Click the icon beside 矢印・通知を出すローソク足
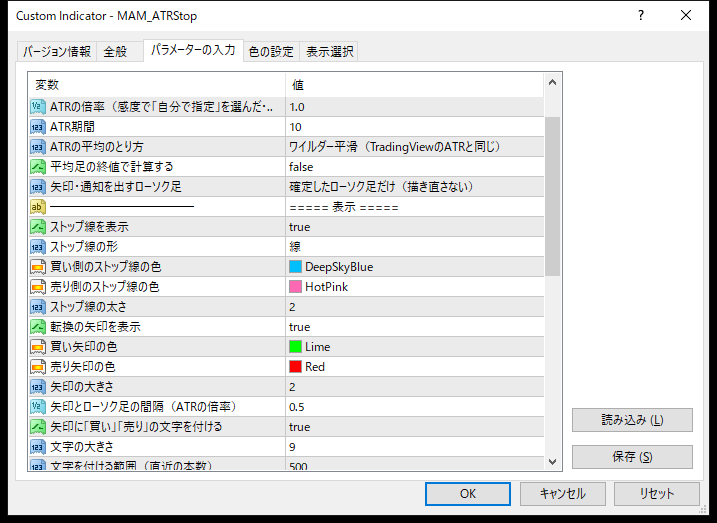This screenshot has height=523, width=717. 38,187
